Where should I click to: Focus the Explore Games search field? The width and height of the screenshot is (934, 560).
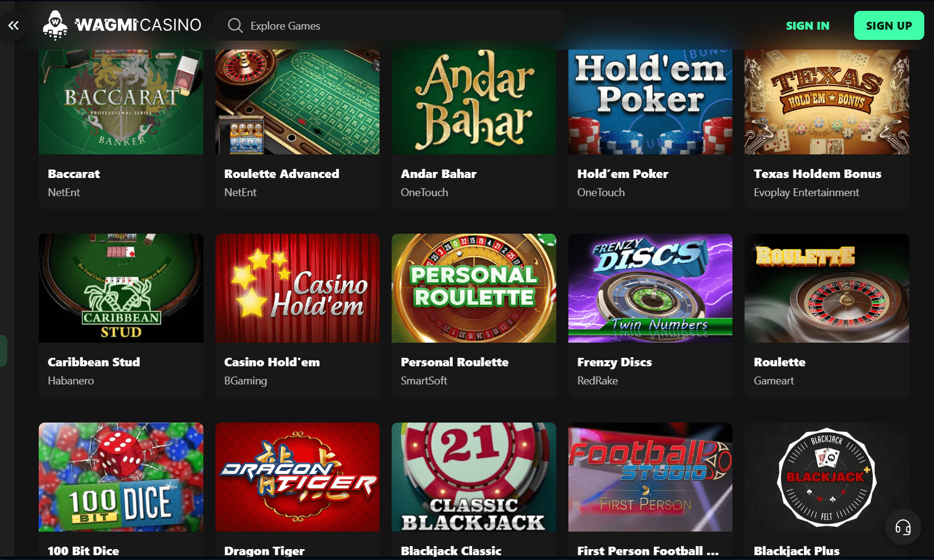pos(389,25)
